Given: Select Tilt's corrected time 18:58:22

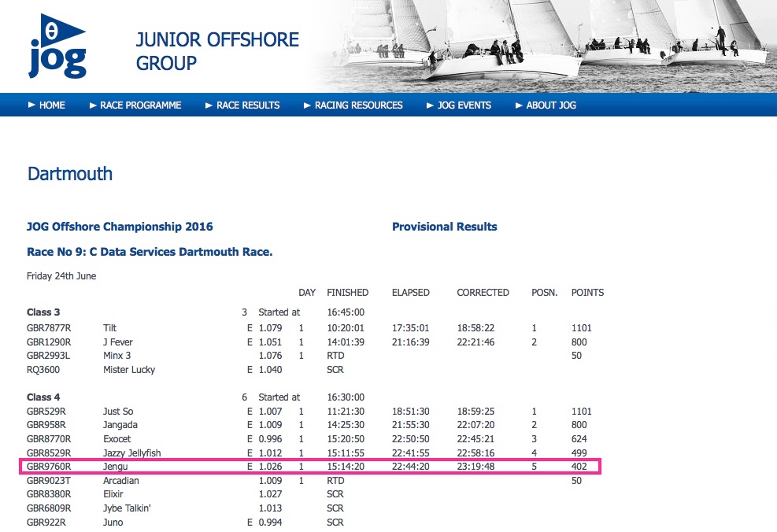Looking at the screenshot, I should [475, 328].
